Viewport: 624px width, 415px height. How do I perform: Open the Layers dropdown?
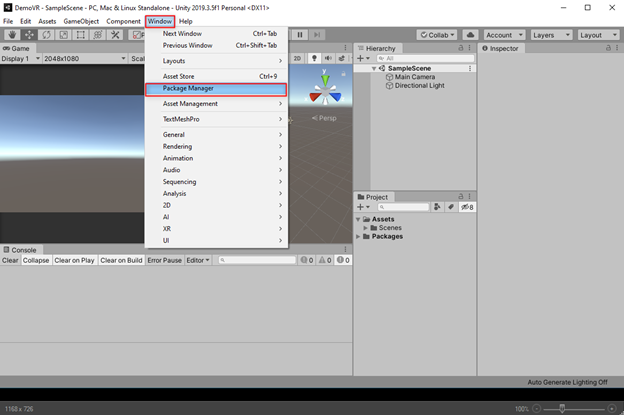(x=551, y=35)
